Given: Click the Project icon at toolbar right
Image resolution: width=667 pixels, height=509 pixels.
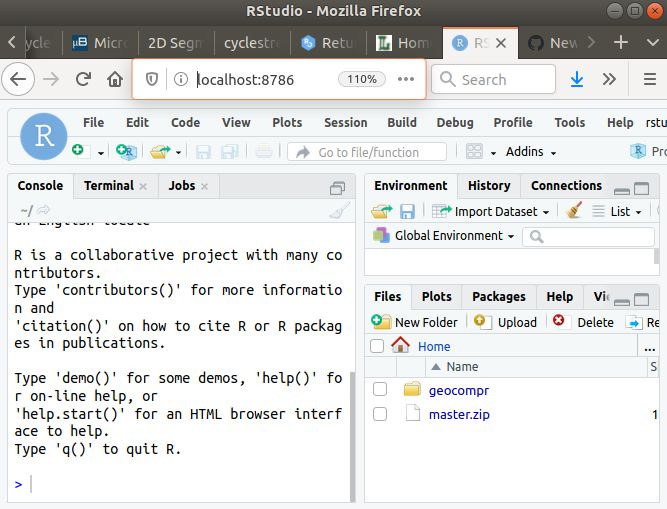Looking at the screenshot, I should (638, 151).
